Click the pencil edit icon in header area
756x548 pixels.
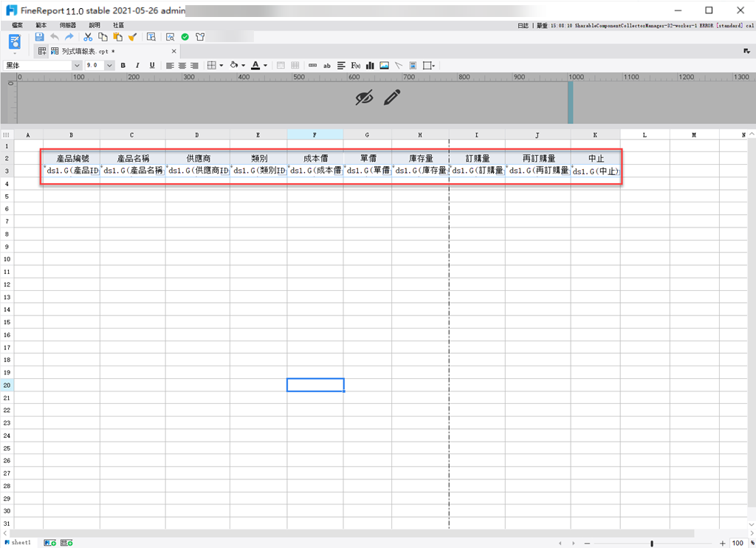392,97
